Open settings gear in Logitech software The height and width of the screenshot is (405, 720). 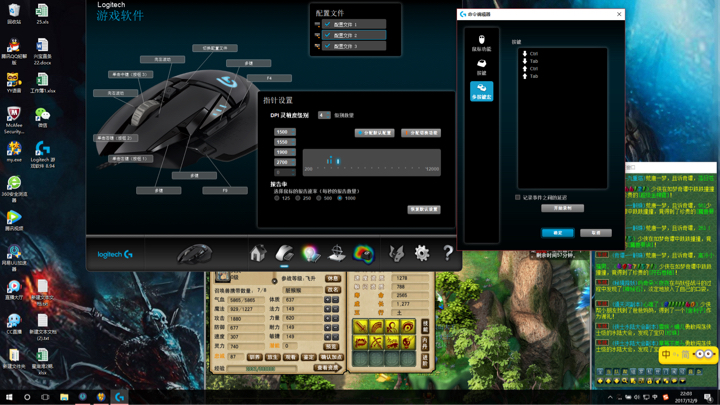422,254
